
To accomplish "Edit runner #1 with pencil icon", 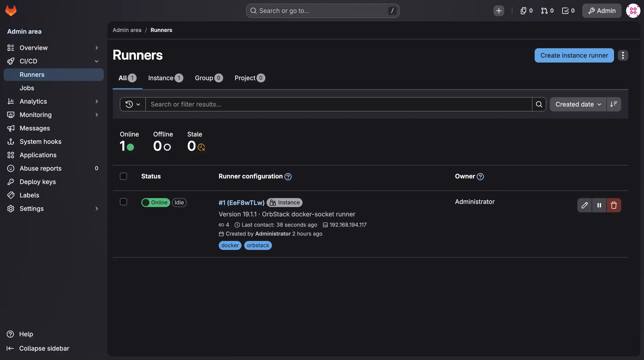I will tap(585, 205).
